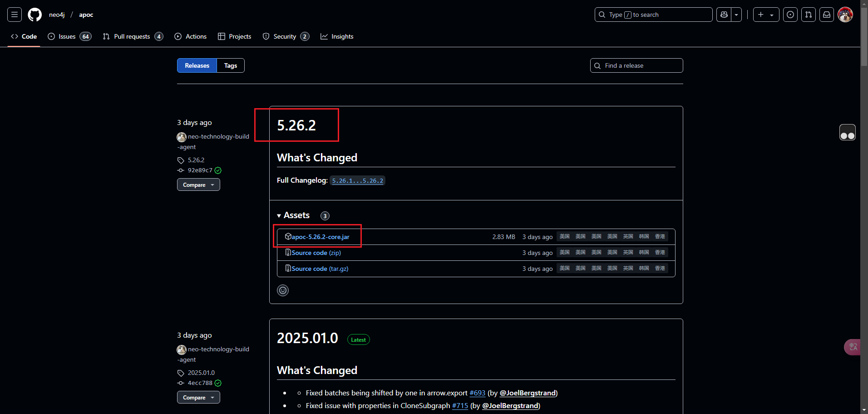Open pull request #715 link
Image resolution: width=868 pixels, height=414 pixels.
click(460, 406)
